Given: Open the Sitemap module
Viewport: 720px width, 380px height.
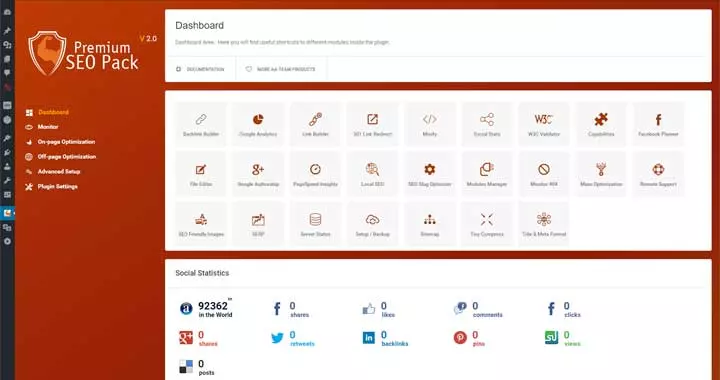Looking at the screenshot, I should click(x=430, y=224).
